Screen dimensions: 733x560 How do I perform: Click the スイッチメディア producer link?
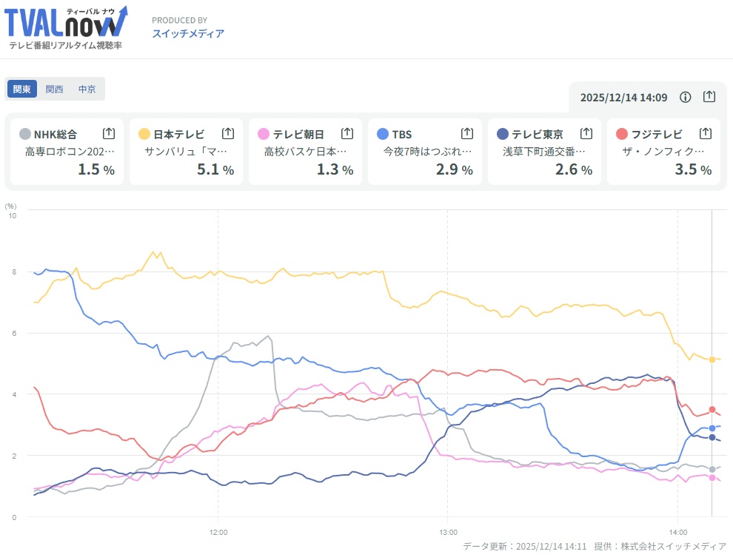pos(188,33)
